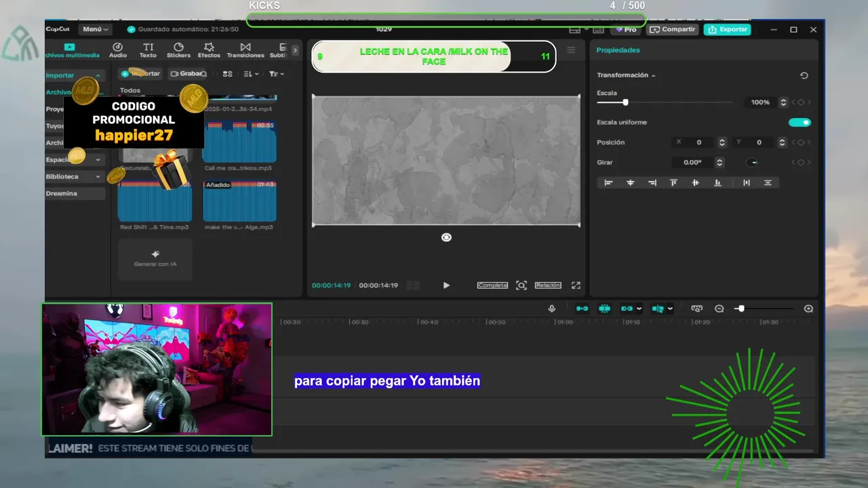The image size is (868, 488).
Task: Select the Red Shift ...& Time.mp3 audio clip
Action: click(155, 205)
